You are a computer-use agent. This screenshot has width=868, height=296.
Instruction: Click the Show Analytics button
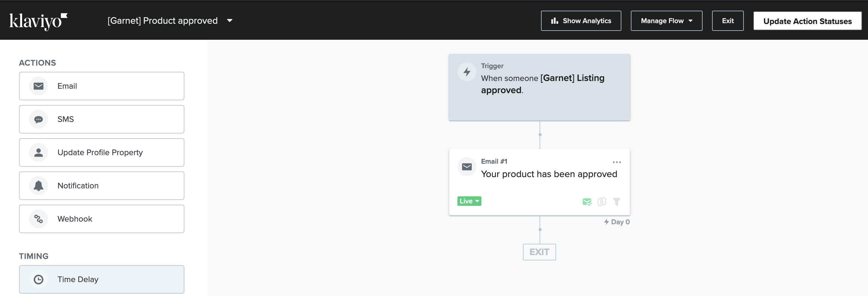(580, 21)
